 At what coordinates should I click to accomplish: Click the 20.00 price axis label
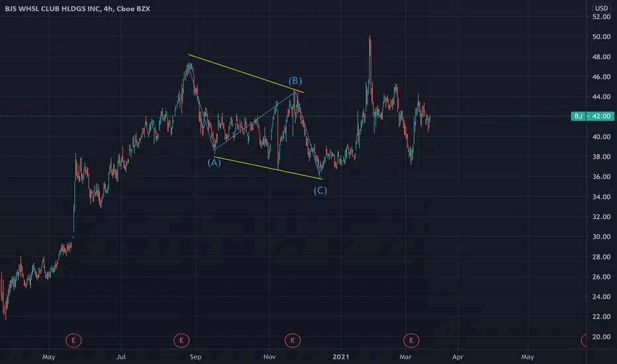tap(601, 336)
